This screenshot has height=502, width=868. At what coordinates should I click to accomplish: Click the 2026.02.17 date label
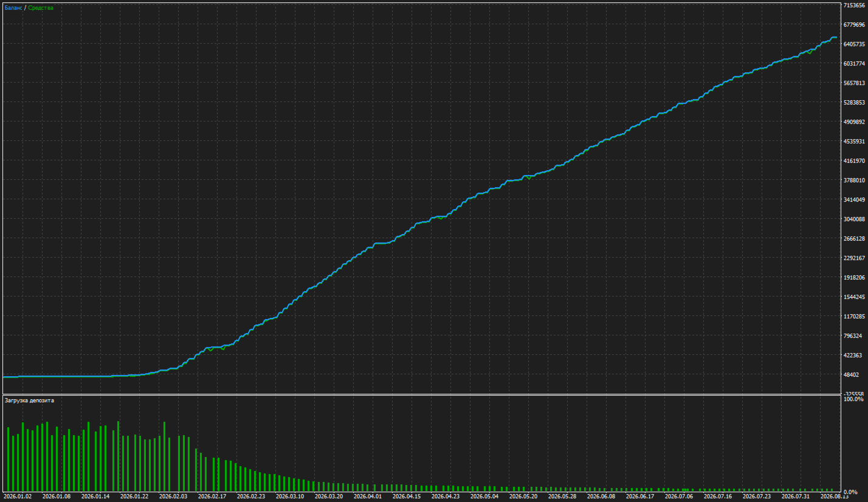pyautogui.click(x=212, y=497)
